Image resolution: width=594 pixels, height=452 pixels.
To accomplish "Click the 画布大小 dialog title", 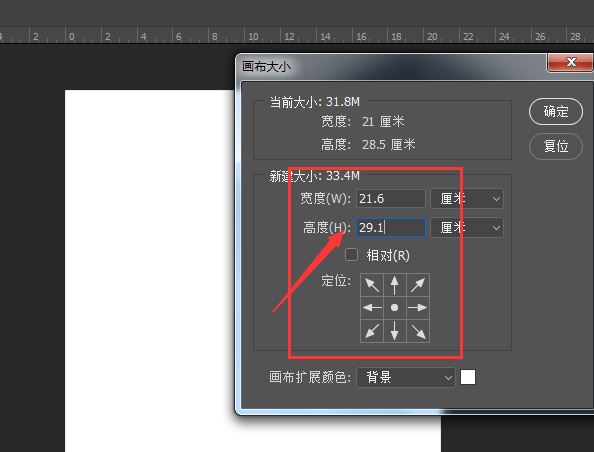I will [x=266, y=67].
